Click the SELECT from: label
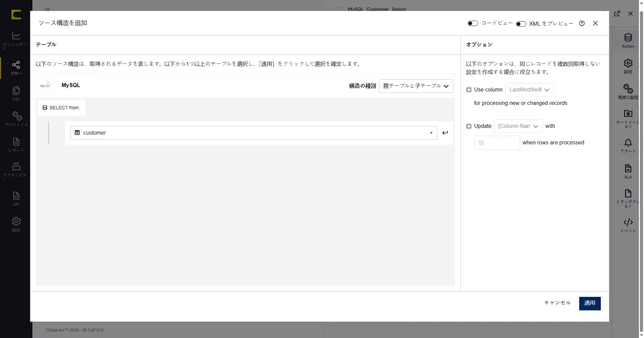This screenshot has width=644, height=338. tap(61, 107)
